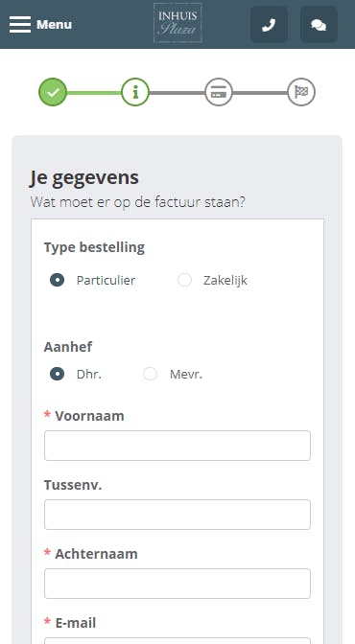Focus the Achternaam input field

pos(177,584)
